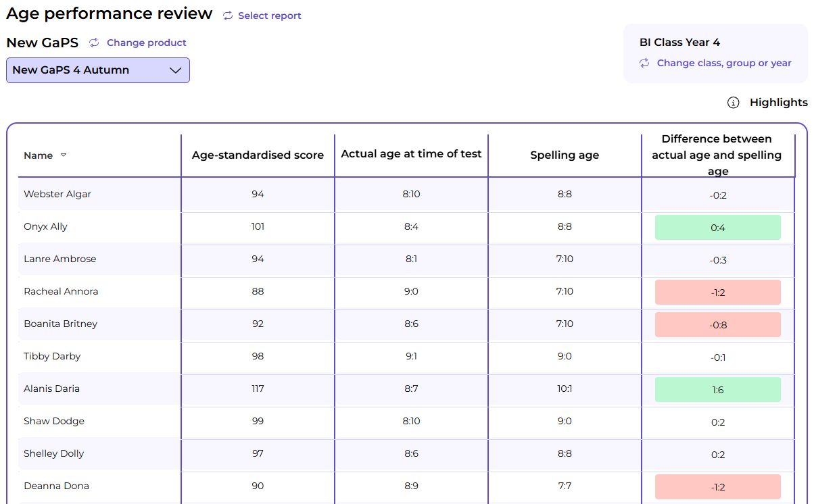Click the swap icon beside Change product
The width and height of the screenshot is (814, 504).
coord(94,43)
